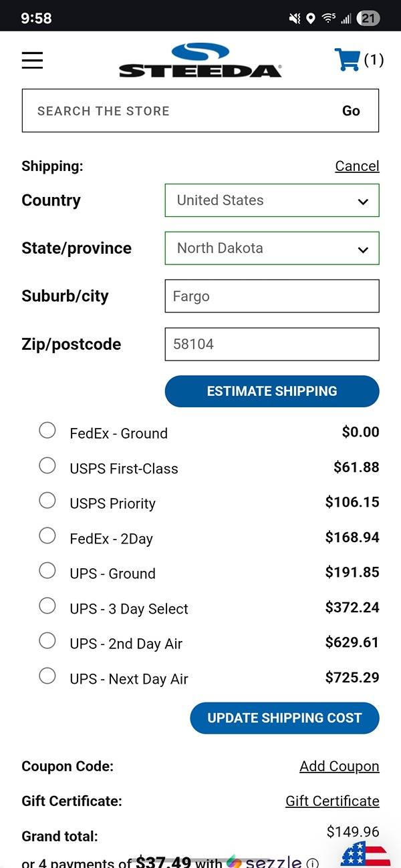The image size is (401, 868).
Task: Expand the State/province dropdown
Action: 272,248
